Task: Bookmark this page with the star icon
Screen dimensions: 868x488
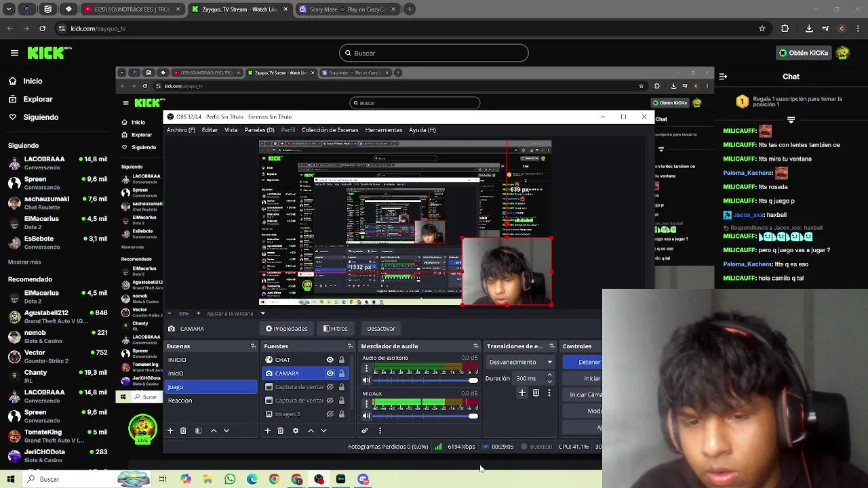Action: (762, 28)
